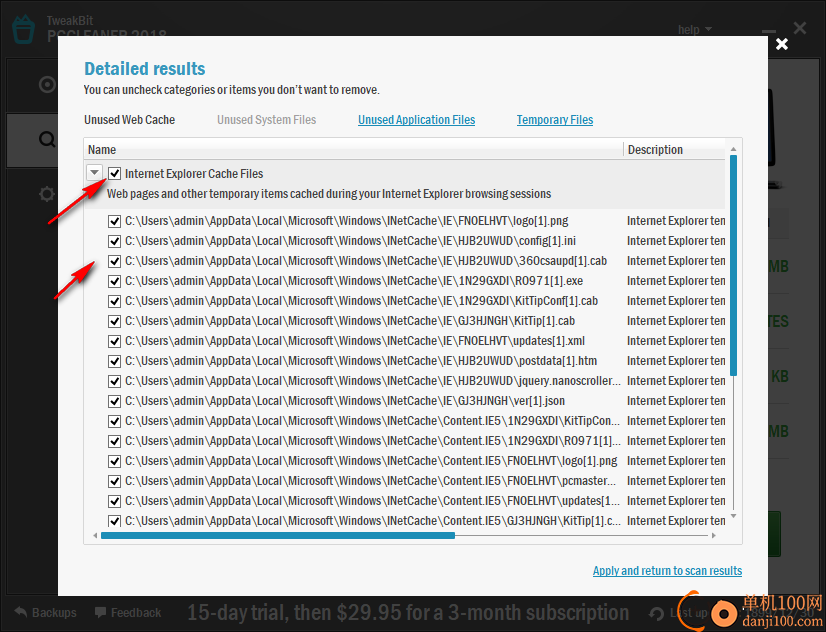Toggle checkbox for IE\1N29GXDI\RO971[1].exe

114,281
